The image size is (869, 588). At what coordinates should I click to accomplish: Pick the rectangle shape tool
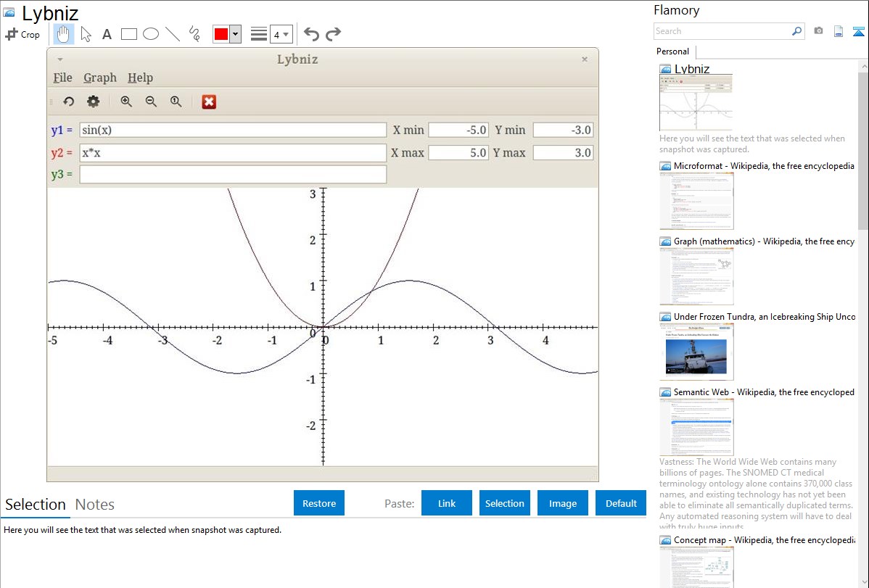[x=129, y=34]
